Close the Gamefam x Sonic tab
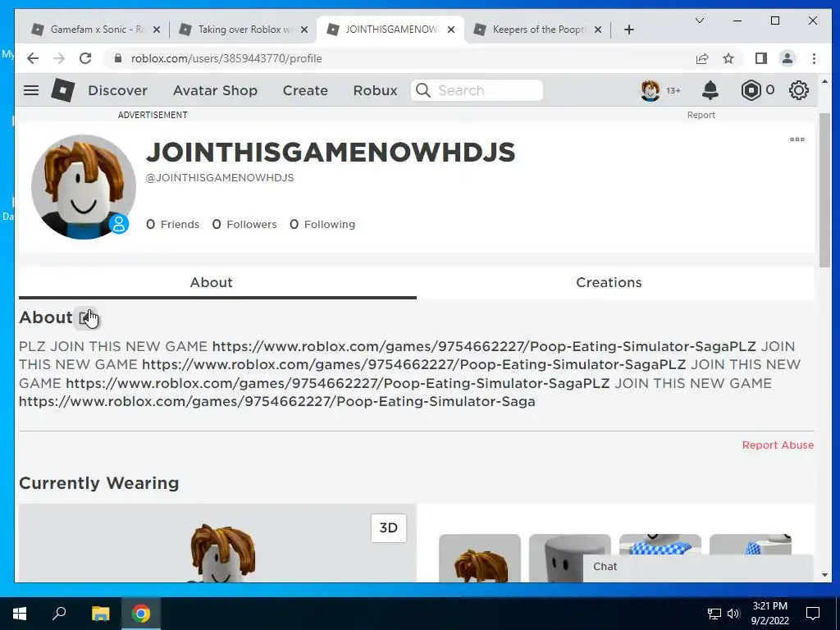The height and width of the screenshot is (630, 840). tap(157, 30)
